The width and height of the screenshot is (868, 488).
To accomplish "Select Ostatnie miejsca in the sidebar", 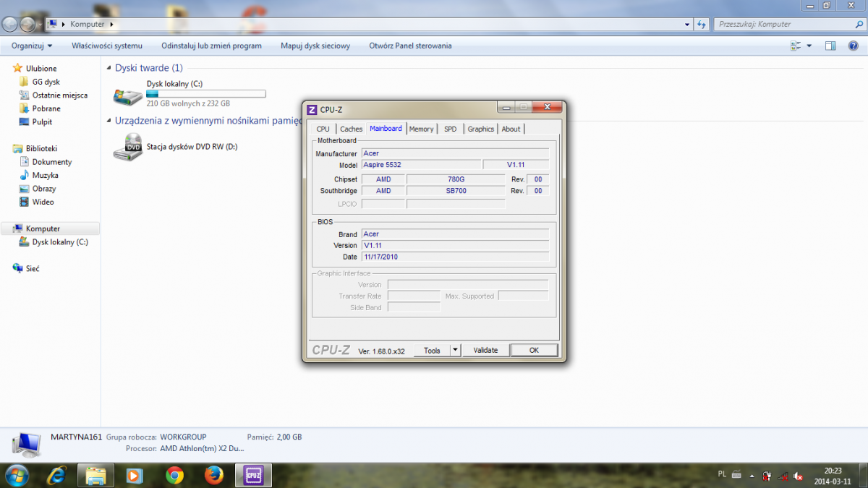I will click(60, 95).
